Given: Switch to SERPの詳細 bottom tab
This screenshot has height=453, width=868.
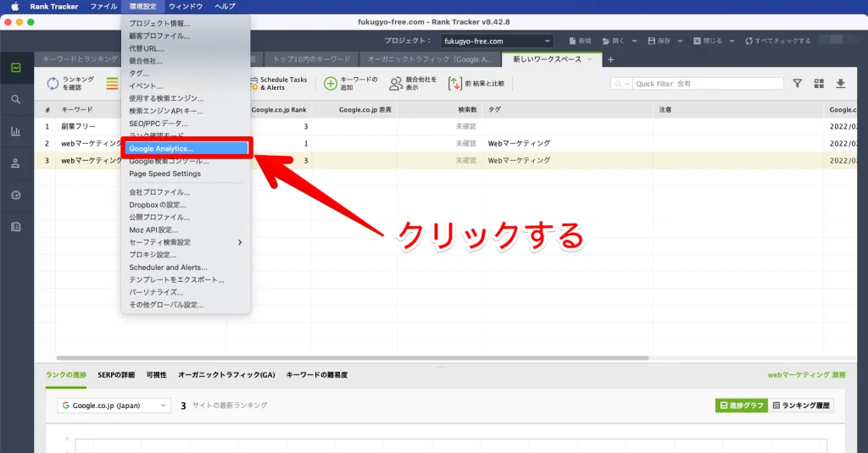Looking at the screenshot, I should click(x=116, y=375).
